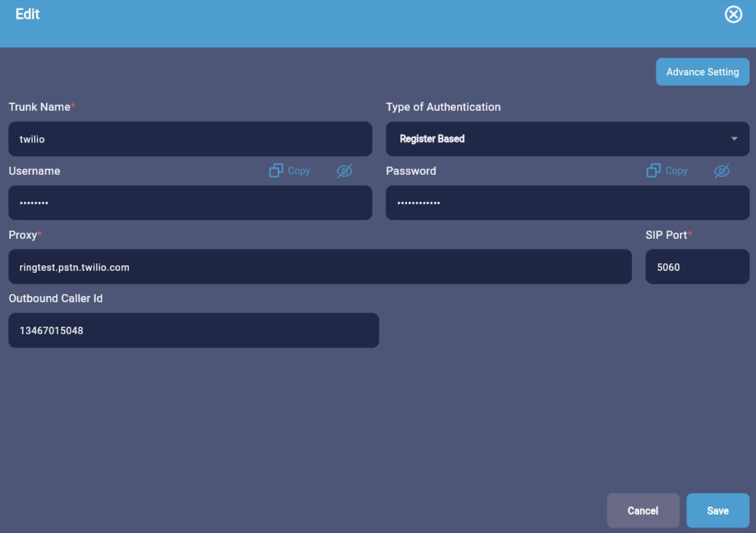Click the eye icon beside the Username copy button
The height and width of the screenshot is (533, 756).
pyautogui.click(x=345, y=171)
